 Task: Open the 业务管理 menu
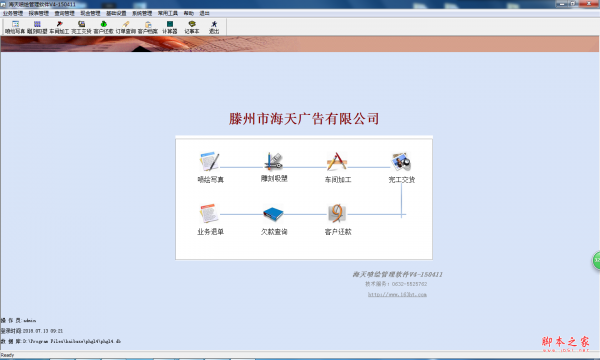pos(13,13)
